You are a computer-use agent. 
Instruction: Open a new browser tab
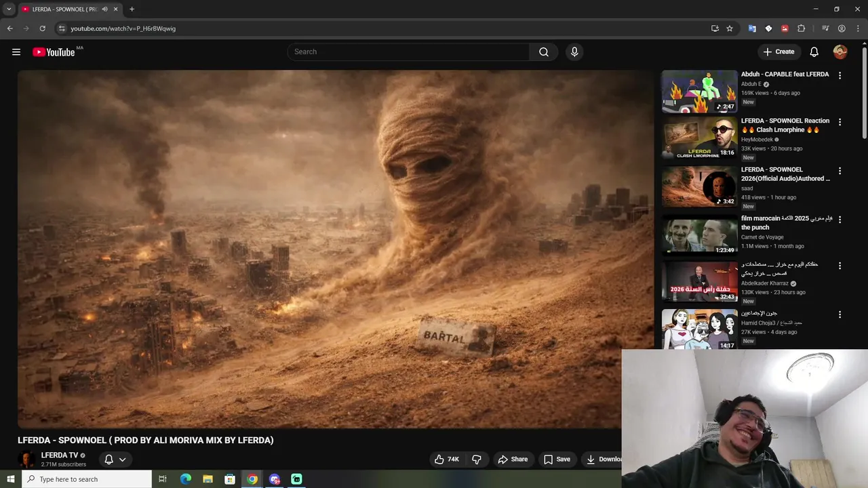[x=132, y=9]
